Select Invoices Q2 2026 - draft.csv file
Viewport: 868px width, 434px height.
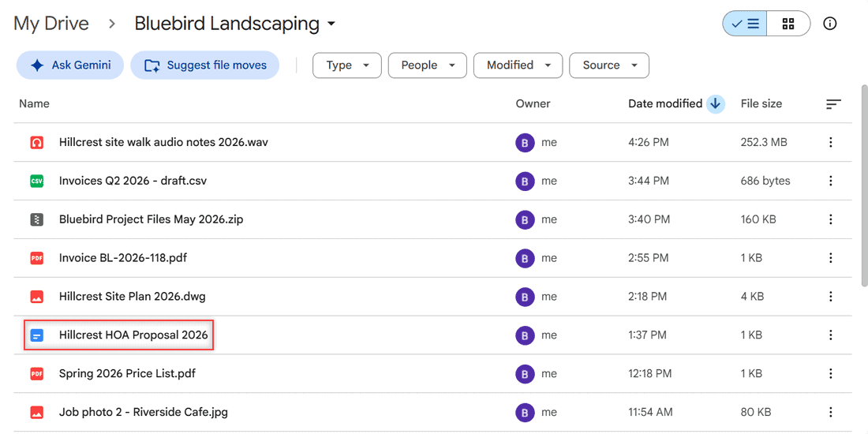coord(133,181)
